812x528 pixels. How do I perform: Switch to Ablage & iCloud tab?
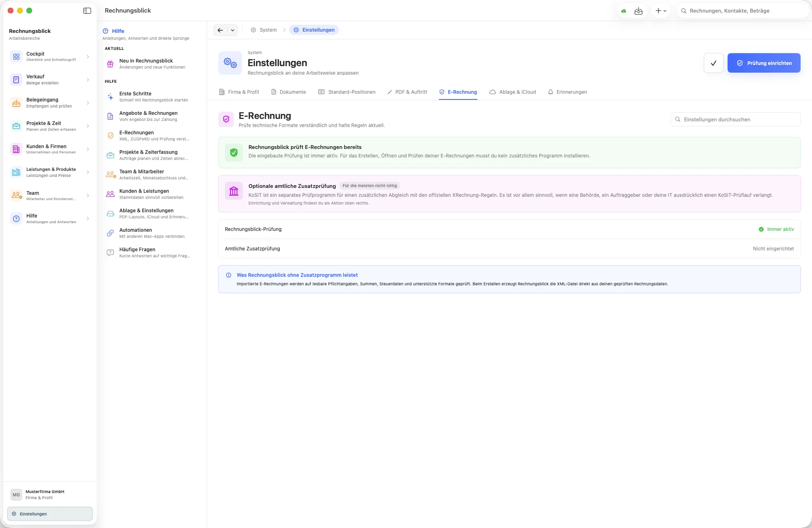click(x=512, y=92)
